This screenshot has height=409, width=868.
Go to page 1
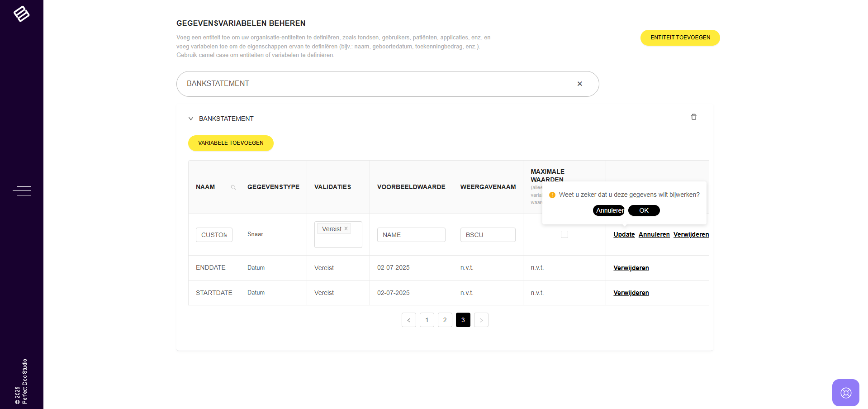427,320
